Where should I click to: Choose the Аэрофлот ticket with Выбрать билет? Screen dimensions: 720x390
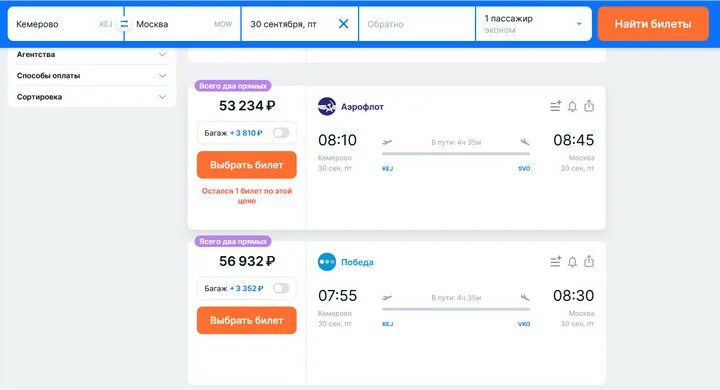pyautogui.click(x=247, y=165)
